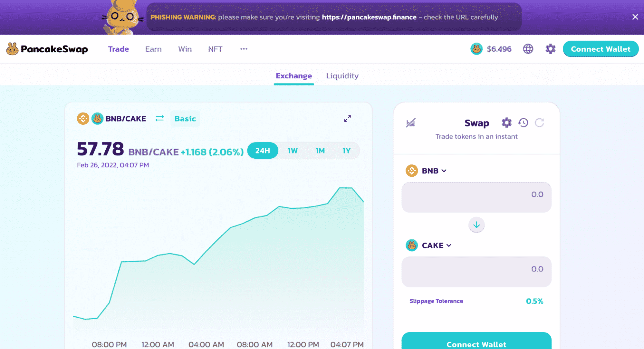Viewport: 644px width, 349px height.
Task: Open the language globe selector
Action: point(528,49)
